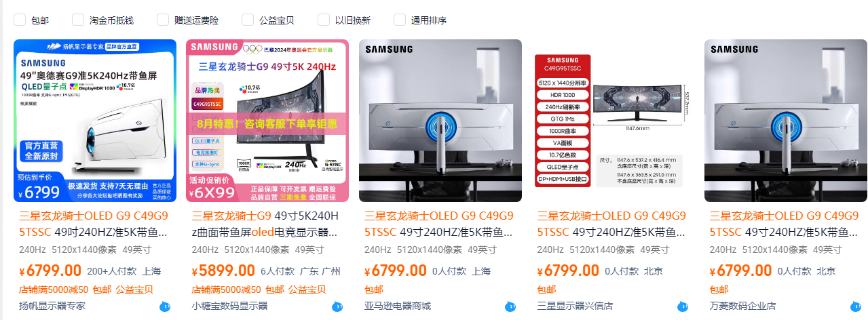Click the Wangwang chat icon for 三星显示器兴信店
868x320 pixels.
(683, 307)
